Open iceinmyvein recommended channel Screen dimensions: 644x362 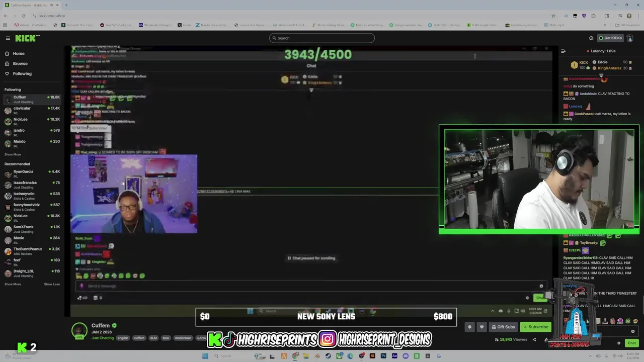[x=32, y=196]
